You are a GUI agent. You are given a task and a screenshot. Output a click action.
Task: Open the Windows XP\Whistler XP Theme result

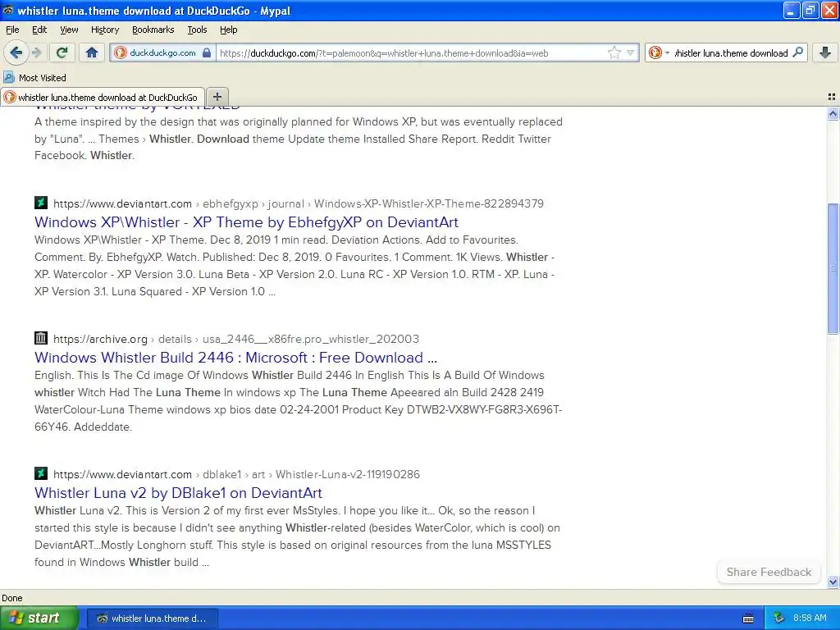(x=246, y=221)
